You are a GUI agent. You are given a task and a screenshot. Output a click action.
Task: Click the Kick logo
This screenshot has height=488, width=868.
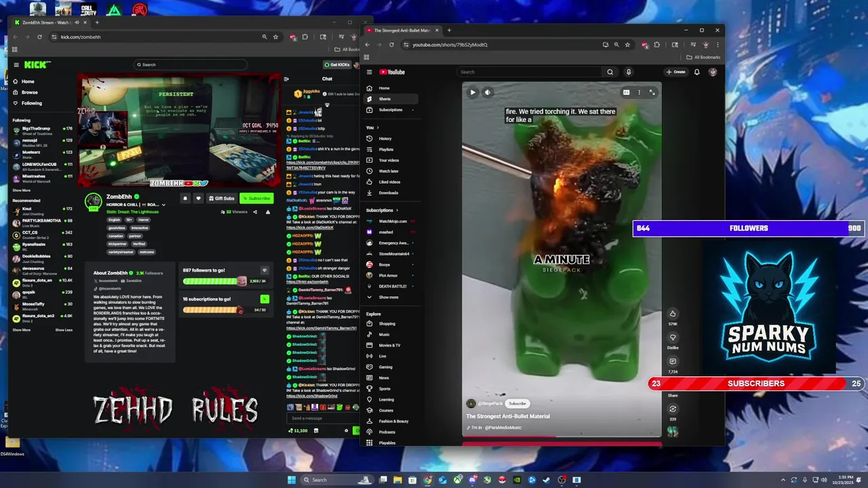tap(37, 65)
